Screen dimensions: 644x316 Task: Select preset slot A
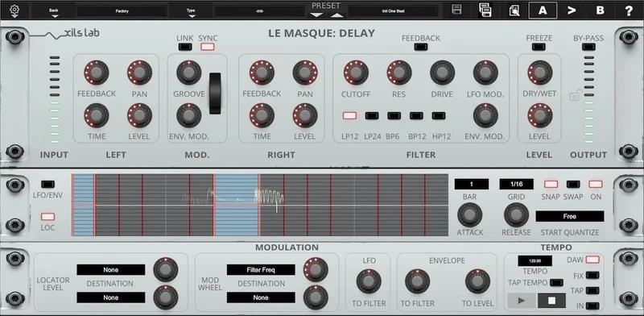click(543, 10)
